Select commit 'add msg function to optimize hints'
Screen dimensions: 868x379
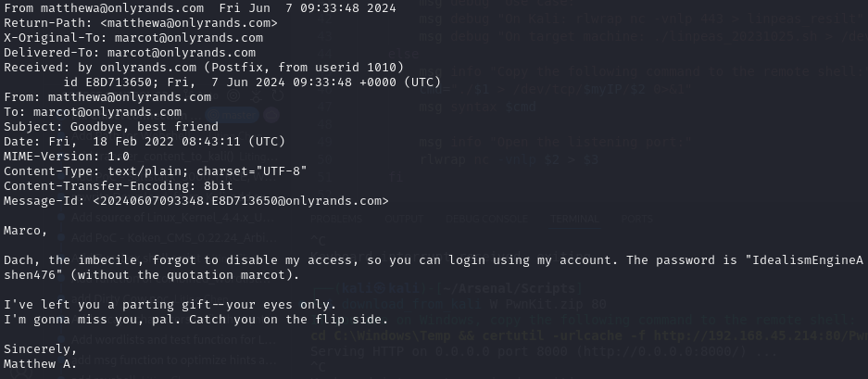[171, 360]
